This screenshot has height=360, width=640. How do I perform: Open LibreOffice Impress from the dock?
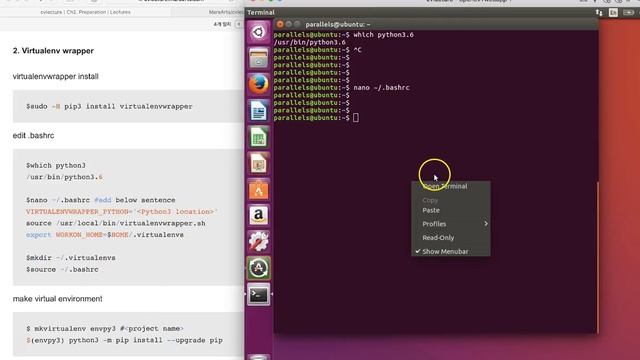258,163
